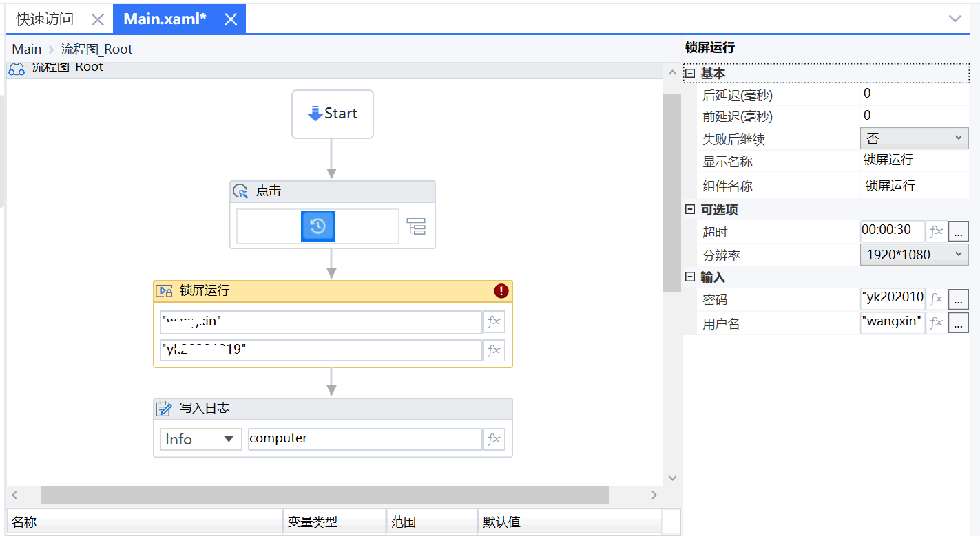This screenshot has width=980, height=536.
Task: Click the 密码 property value field
Action: point(893,299)
